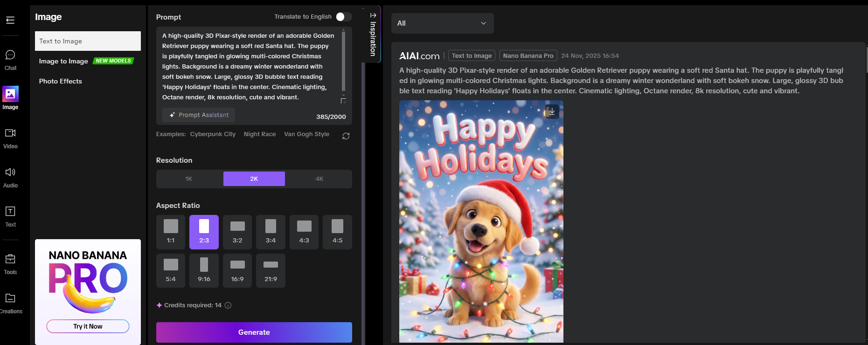Open the Video section
This screenshot has height=345, width=868.
10,139
